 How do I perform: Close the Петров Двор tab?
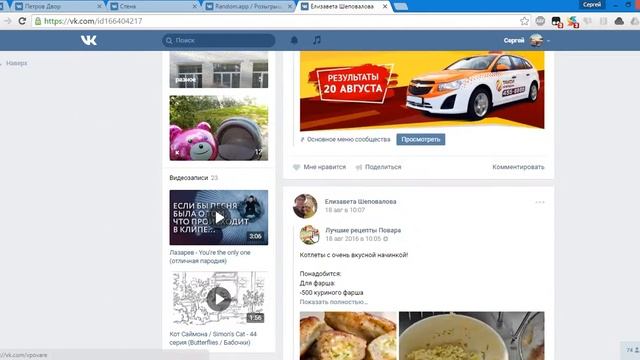[x=99, y=7]
